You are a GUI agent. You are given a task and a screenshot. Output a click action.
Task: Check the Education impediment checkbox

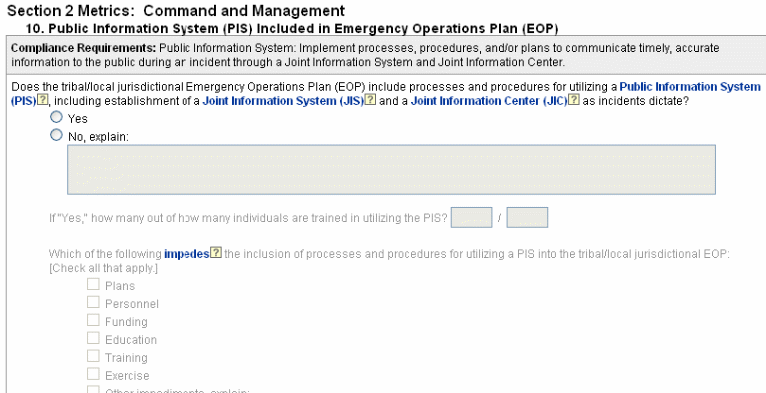click(x=93, y=338)
